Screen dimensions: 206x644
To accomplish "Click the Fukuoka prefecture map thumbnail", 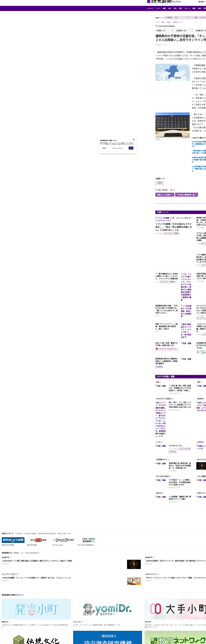I will pos(173,72).
